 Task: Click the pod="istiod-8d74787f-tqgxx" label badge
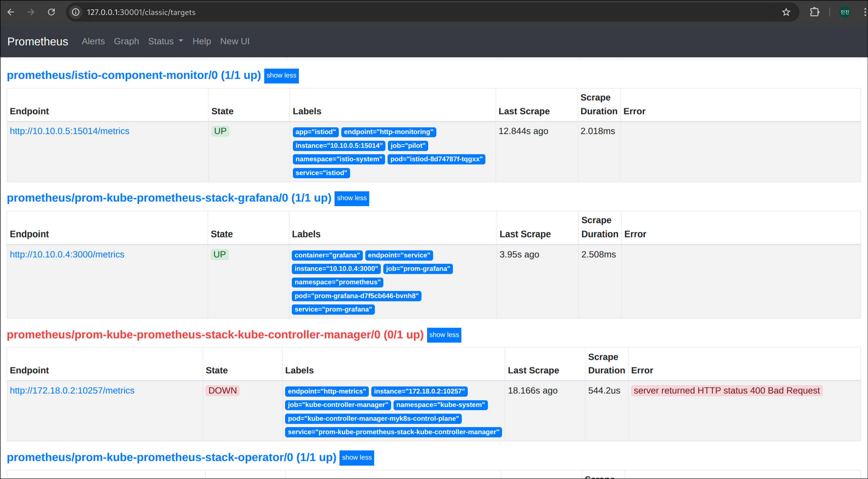tap(436, 159)
